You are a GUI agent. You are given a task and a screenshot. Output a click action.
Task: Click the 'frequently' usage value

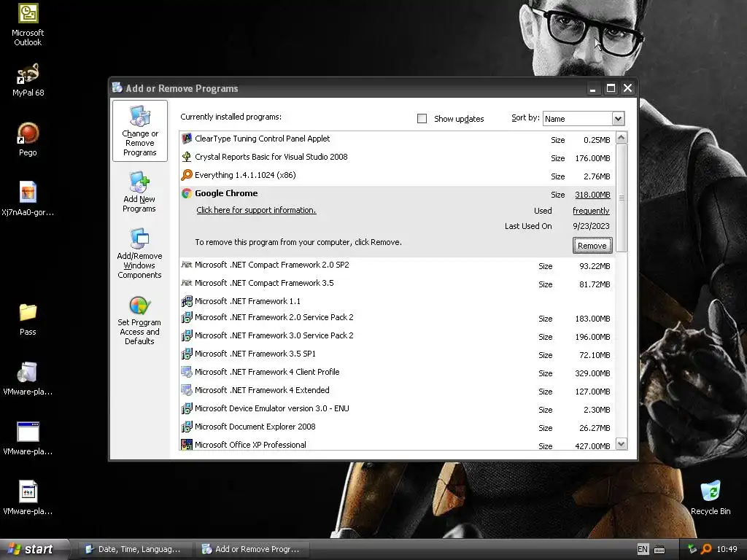point(591,211)
